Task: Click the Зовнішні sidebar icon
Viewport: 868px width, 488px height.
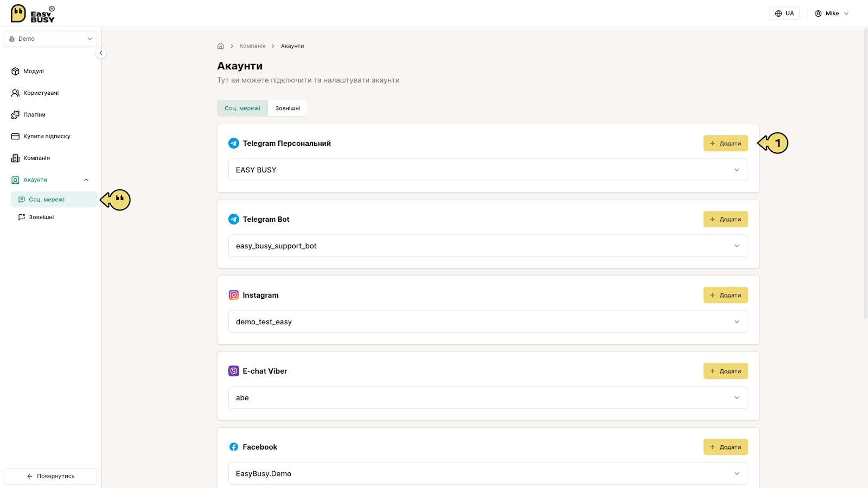Action: click(22, 217)
